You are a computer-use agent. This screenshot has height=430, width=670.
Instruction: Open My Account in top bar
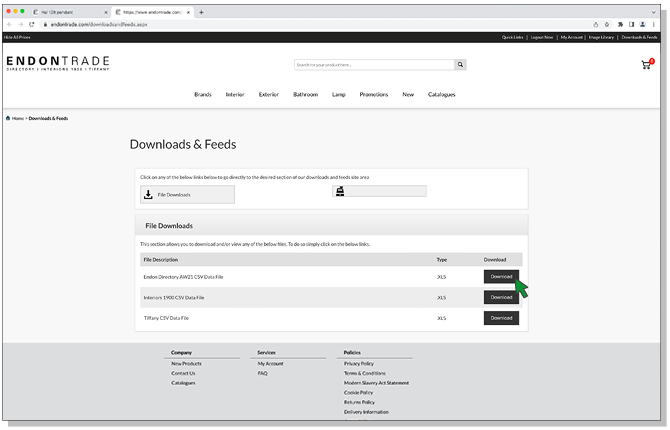click(572, 37)
